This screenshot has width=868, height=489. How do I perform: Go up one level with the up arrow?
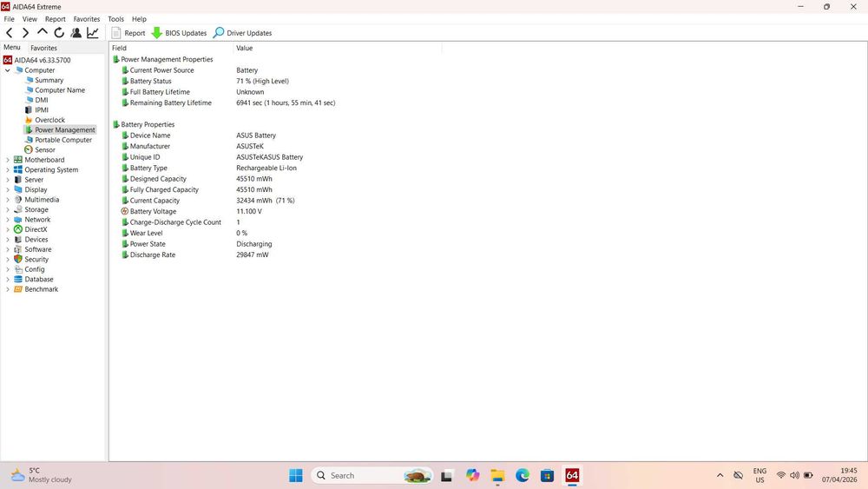click(x=42, y=33)
